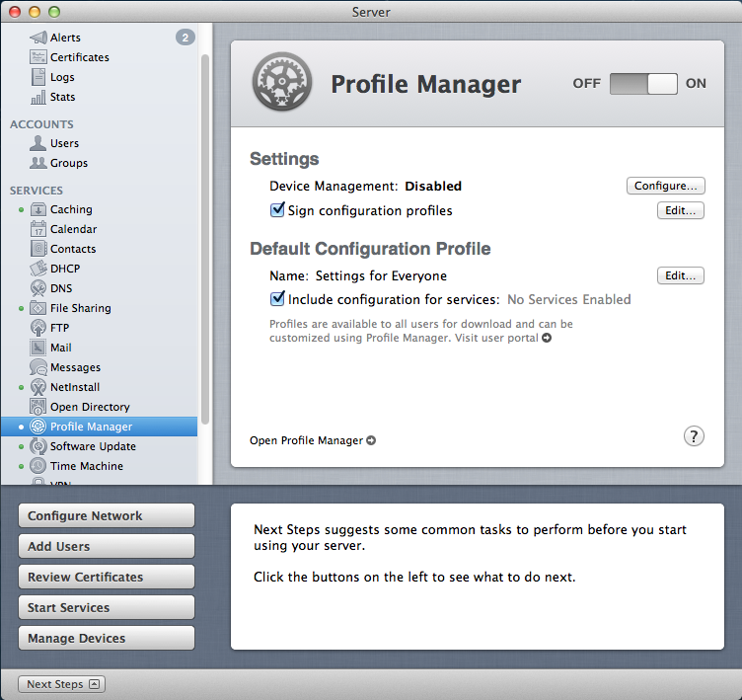Screen dimensions: 742x700
Task: Click the Software Update gear icon
Action: 38,446
